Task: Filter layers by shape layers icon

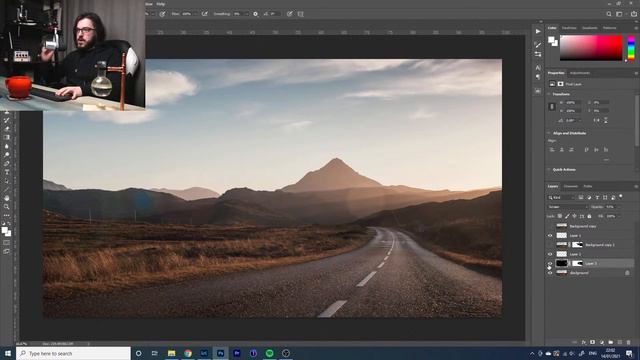Action: click(x=605, y=198)
